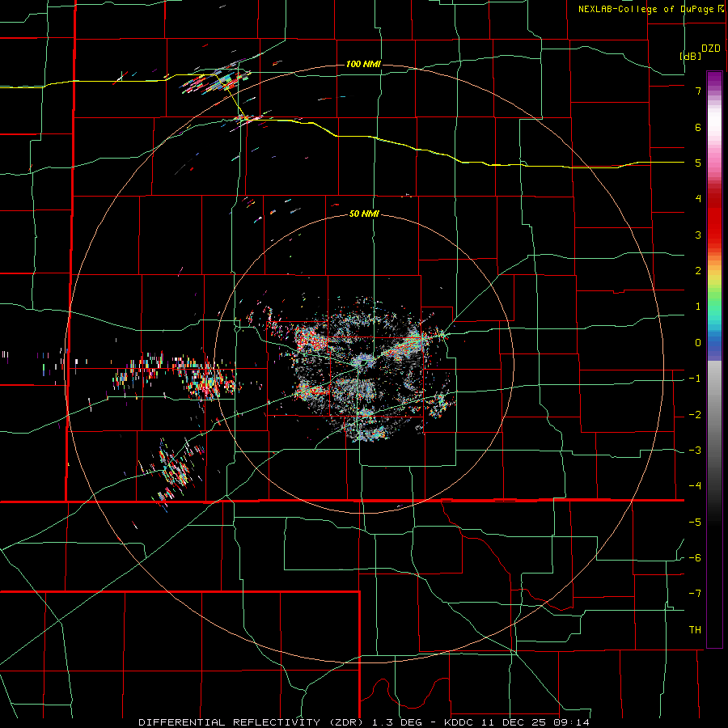Click the 50 NMI range ring label
Screen dimensions: 728x728
tap(364, 214)
